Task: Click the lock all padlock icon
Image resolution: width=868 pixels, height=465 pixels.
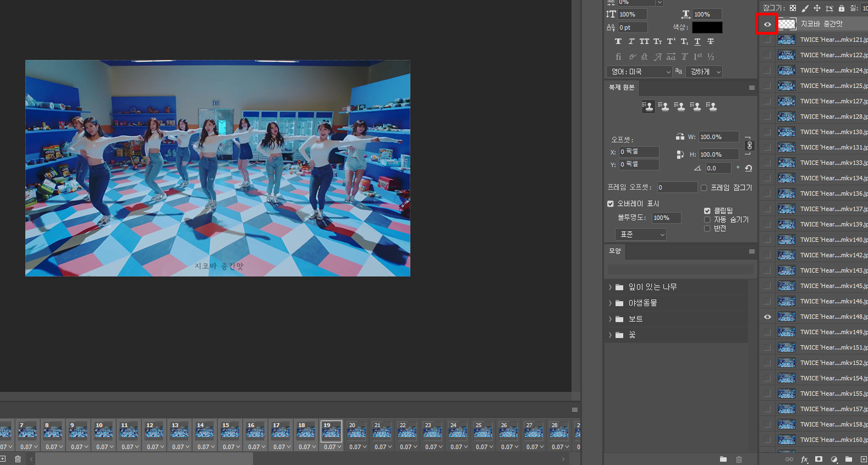Action: click(841, 8)
